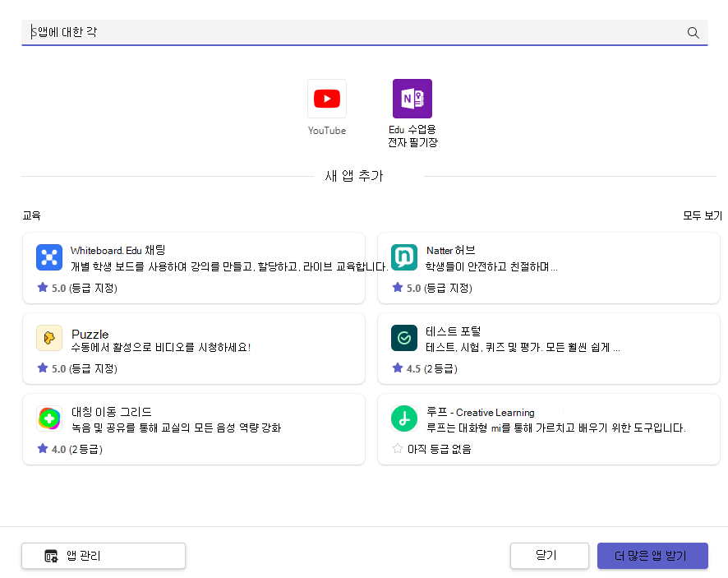Click the Whiteboard.Edu app icon
Viewport: 728px width, 578px height.
(49, 257)
